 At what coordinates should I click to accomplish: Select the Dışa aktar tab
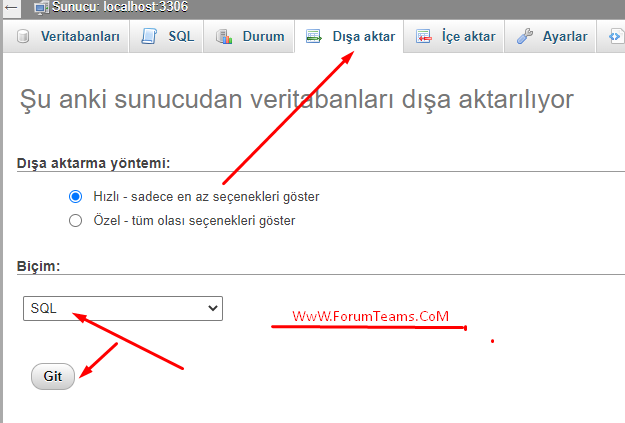point(349,36)
